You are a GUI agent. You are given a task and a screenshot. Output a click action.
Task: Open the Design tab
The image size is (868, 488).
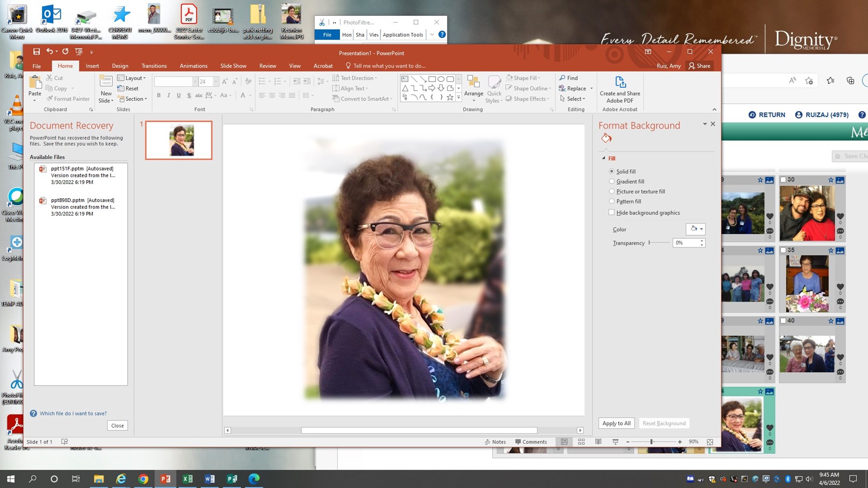120,66
